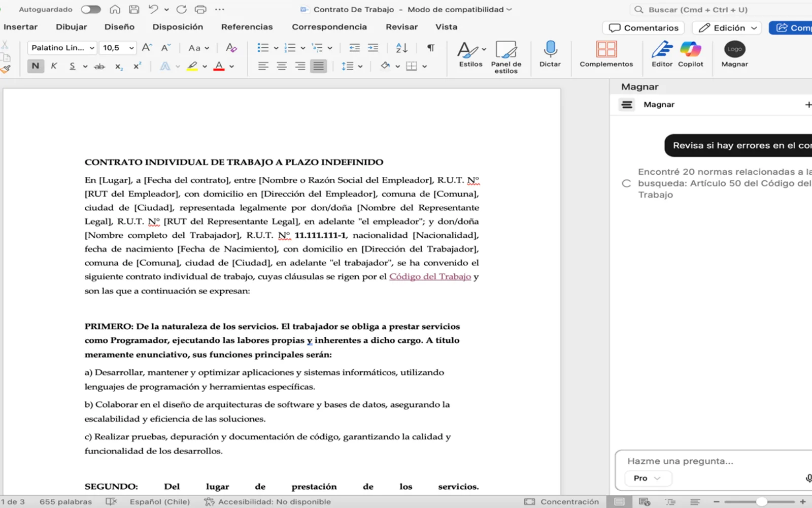Toggle underline S formatting button
This screenshot has width=812, height=508.
click(x=73, y=66)
